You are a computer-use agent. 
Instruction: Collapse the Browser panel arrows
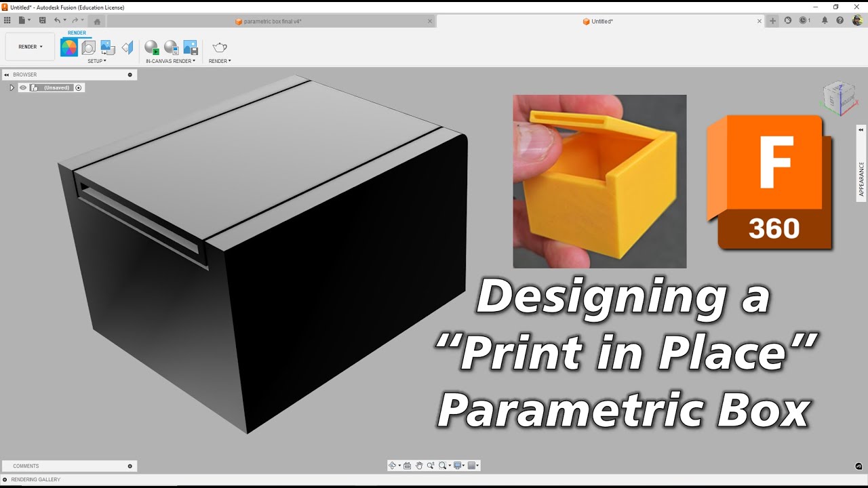click(6, 75)
